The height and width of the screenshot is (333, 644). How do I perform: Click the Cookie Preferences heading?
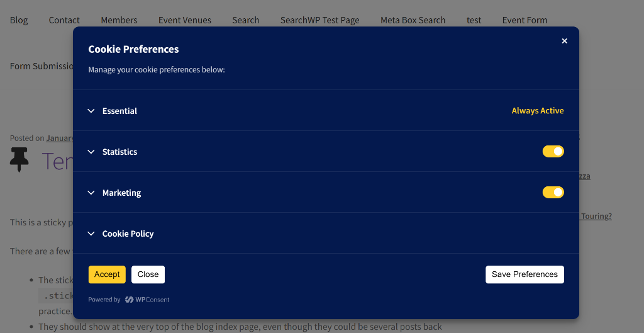click(133, 49)
